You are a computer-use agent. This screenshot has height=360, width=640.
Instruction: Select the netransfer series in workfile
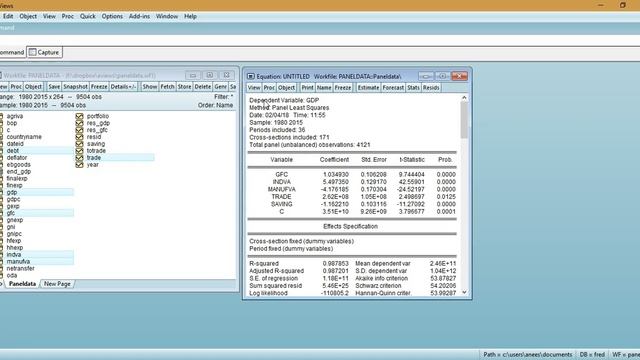(20, 269)
